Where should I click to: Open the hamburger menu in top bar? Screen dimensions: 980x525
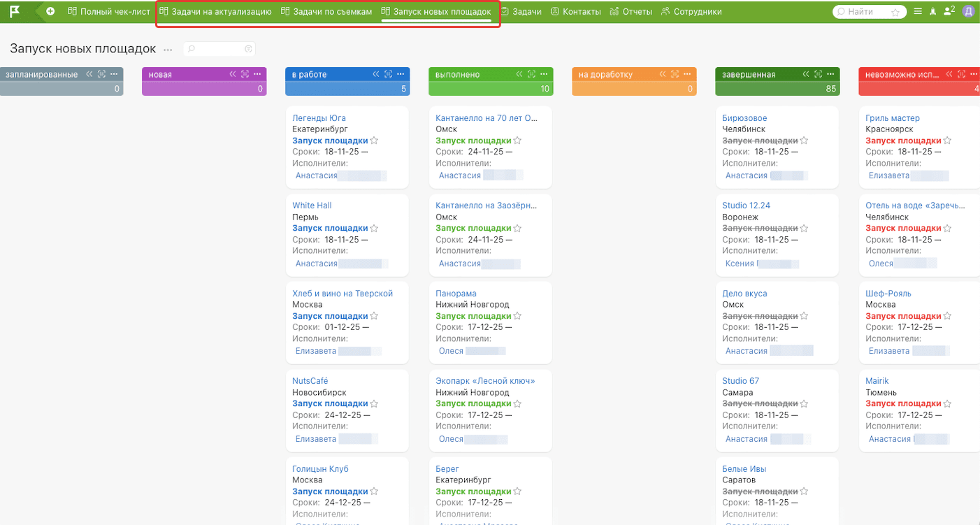(918, 11)
